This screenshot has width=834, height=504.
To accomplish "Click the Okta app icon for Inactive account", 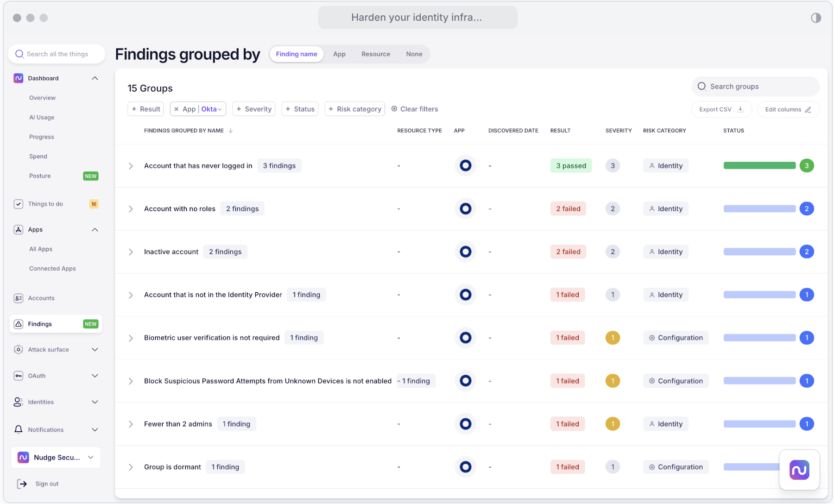I will pos(465,252).
